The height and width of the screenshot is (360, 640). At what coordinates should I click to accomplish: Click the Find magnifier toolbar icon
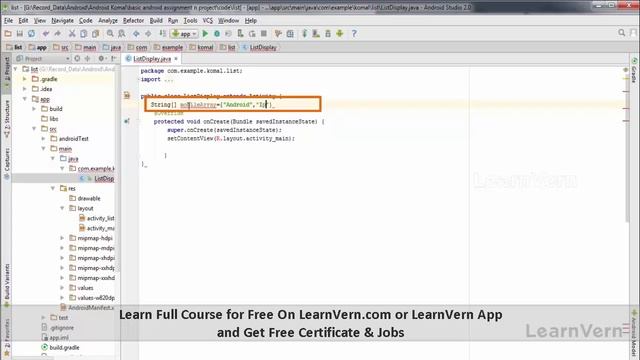(110, 34)
